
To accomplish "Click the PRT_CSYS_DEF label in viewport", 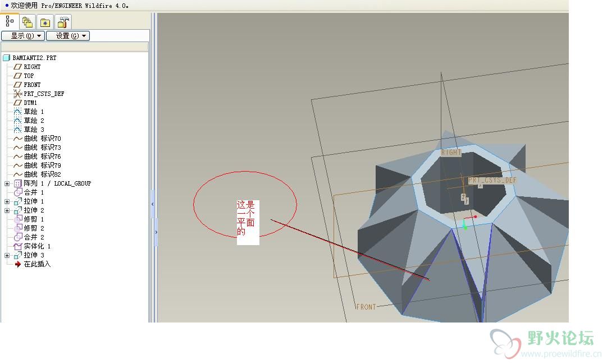I will (x=492, y=180).
